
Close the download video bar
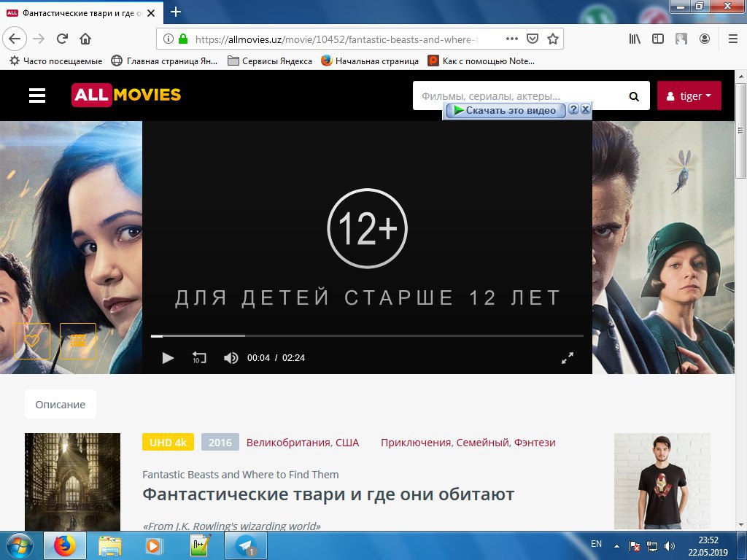tap(586, 109)
